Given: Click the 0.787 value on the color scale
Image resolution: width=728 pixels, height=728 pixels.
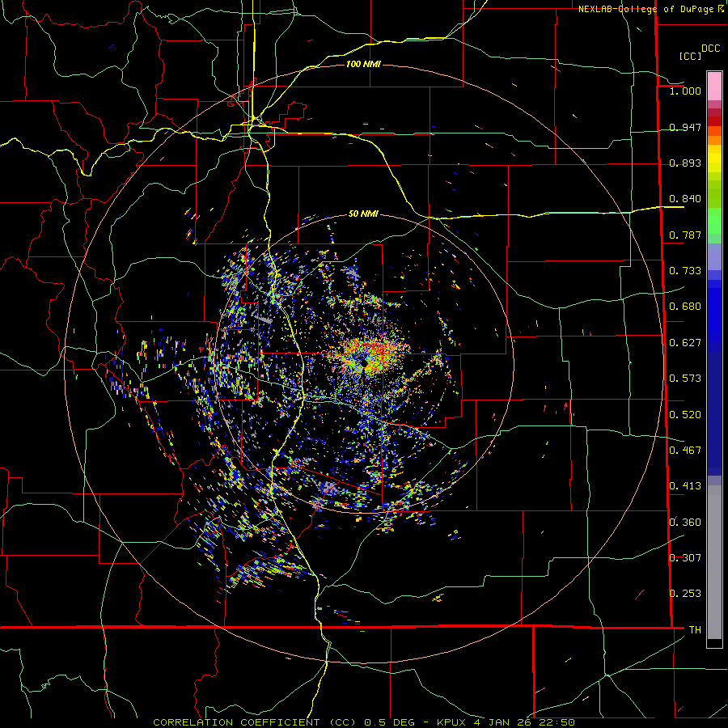Looking at the screenshot, I should click(685, 235).
